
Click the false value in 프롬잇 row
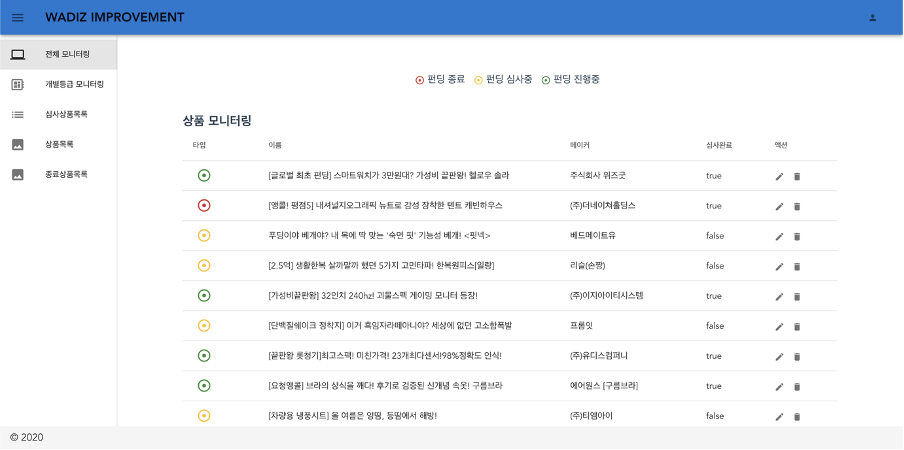(x=715, y=326)
